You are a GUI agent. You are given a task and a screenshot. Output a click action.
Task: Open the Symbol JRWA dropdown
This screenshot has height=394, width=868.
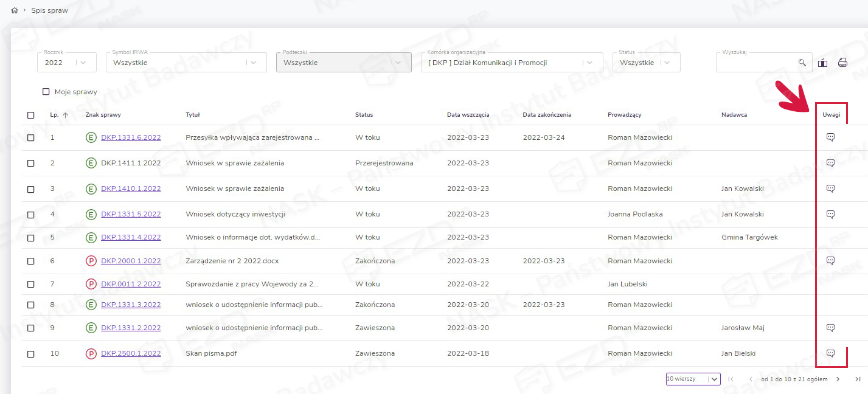click(254, 63)
